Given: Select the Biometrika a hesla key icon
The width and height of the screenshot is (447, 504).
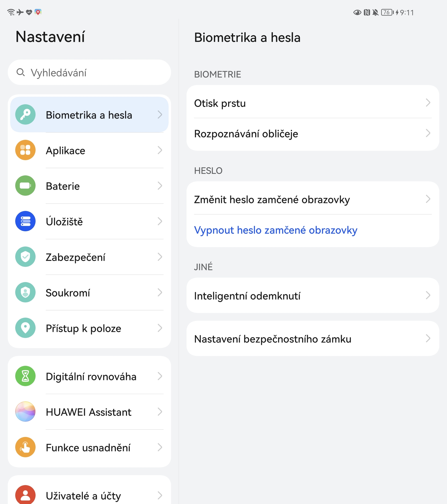Looking at the screenshot, I should click(25, 115).
